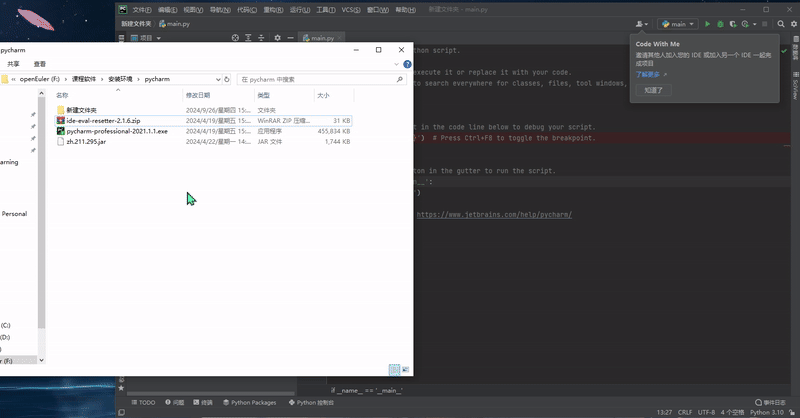Open Explorer help question mark icon
This screenshot has width=800, height=418.
(407, 64)
